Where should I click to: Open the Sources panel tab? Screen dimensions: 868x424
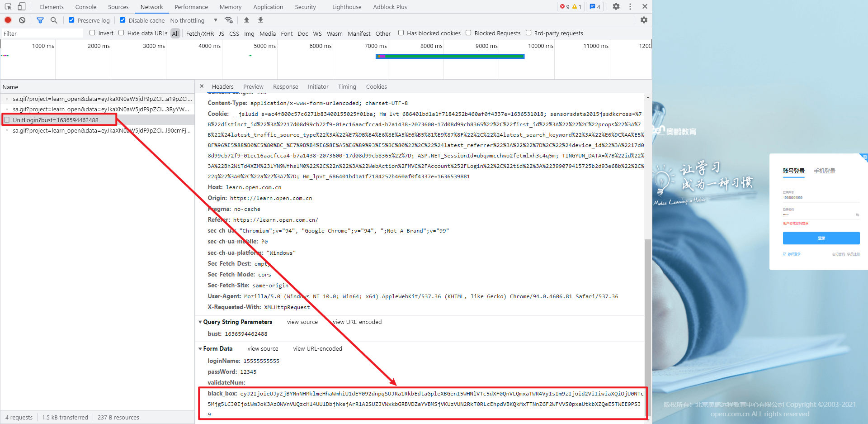pos(118,7)
